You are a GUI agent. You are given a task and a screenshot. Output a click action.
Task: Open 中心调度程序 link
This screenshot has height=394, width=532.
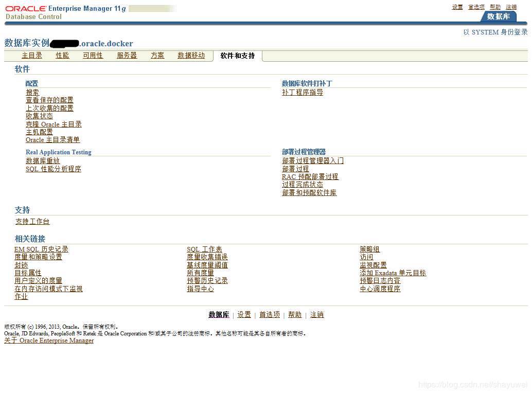click(380, 289)
